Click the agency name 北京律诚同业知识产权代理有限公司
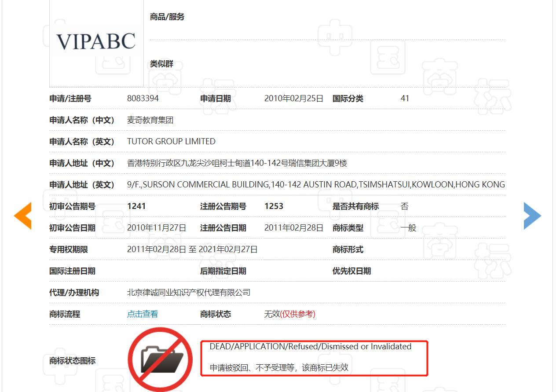The image size is (556, 392). pos(188,292)
